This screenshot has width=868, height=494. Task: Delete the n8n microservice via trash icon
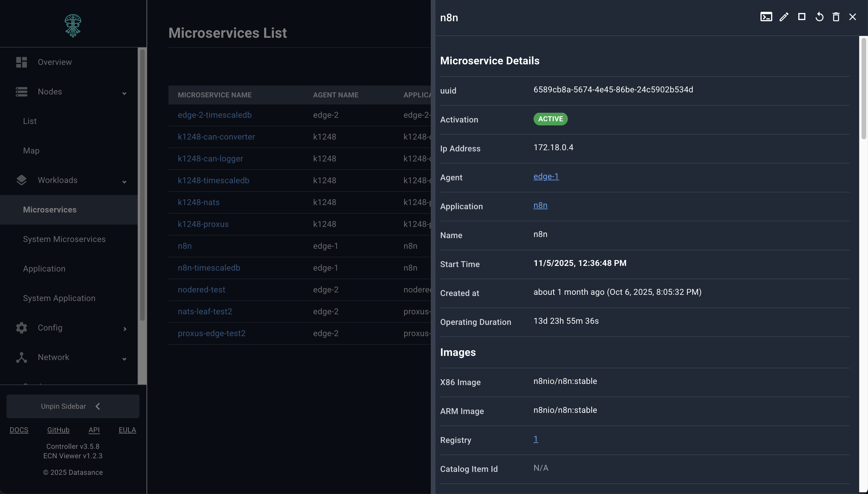(836, 17)
